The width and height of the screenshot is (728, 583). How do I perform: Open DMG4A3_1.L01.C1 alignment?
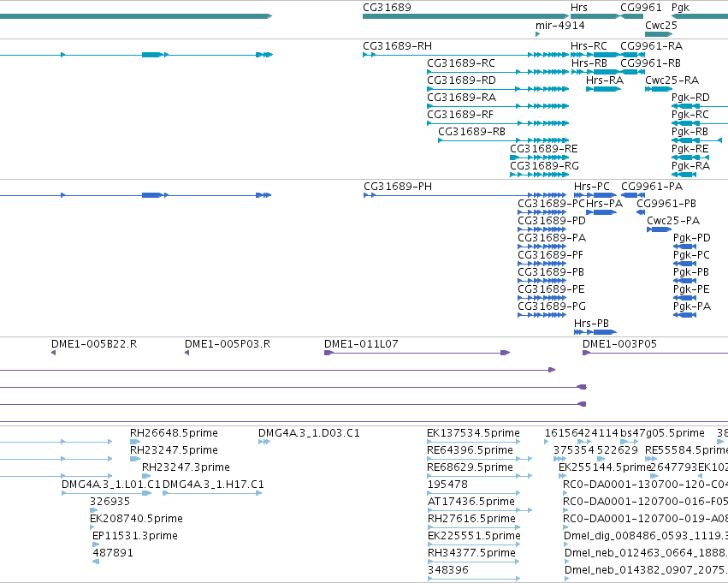(111, 485)
